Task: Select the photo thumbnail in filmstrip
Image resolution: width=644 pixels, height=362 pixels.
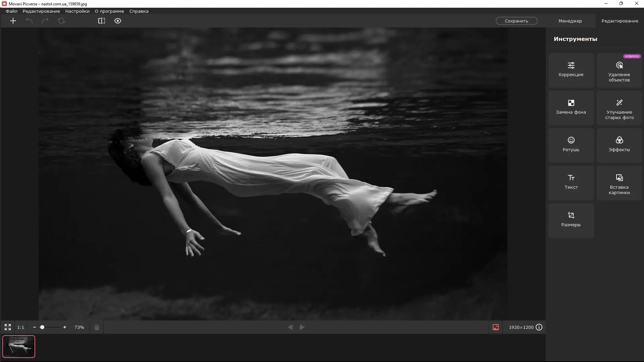Action: click(19, 347)
